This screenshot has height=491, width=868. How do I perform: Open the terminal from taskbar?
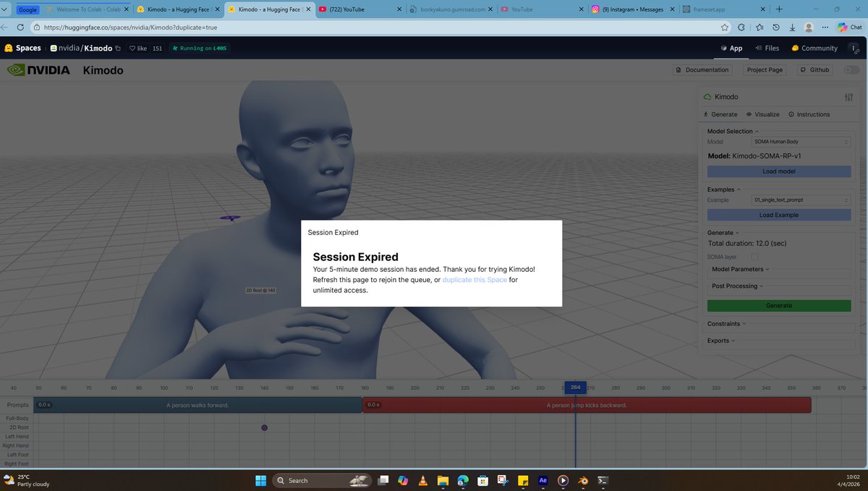click(602, 480)
